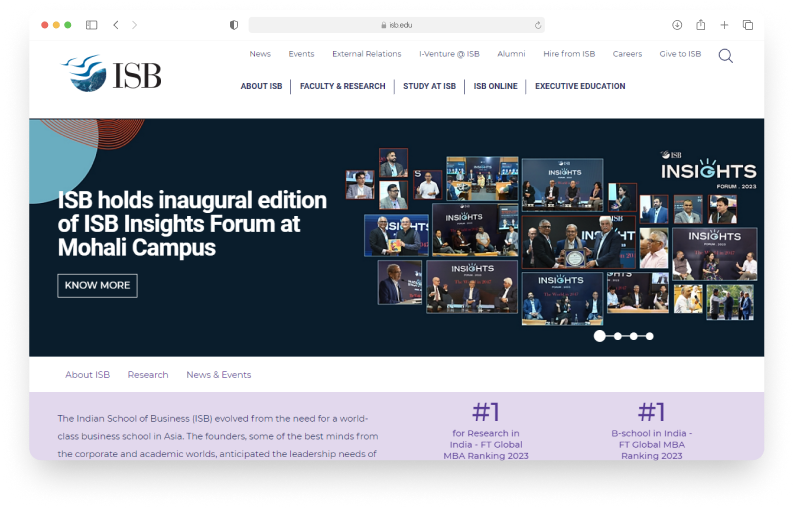Select the fourth carousel slide dot
Screen dimensions: 794x509
(x=649, y=336)
